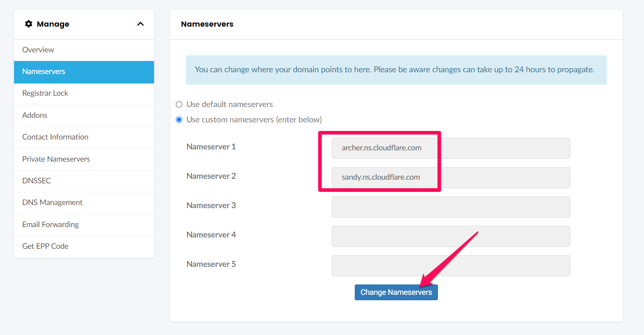Collapse the Manage section with the chevron
This screenshot has height=335, width=644.
[x=140, y=24]
